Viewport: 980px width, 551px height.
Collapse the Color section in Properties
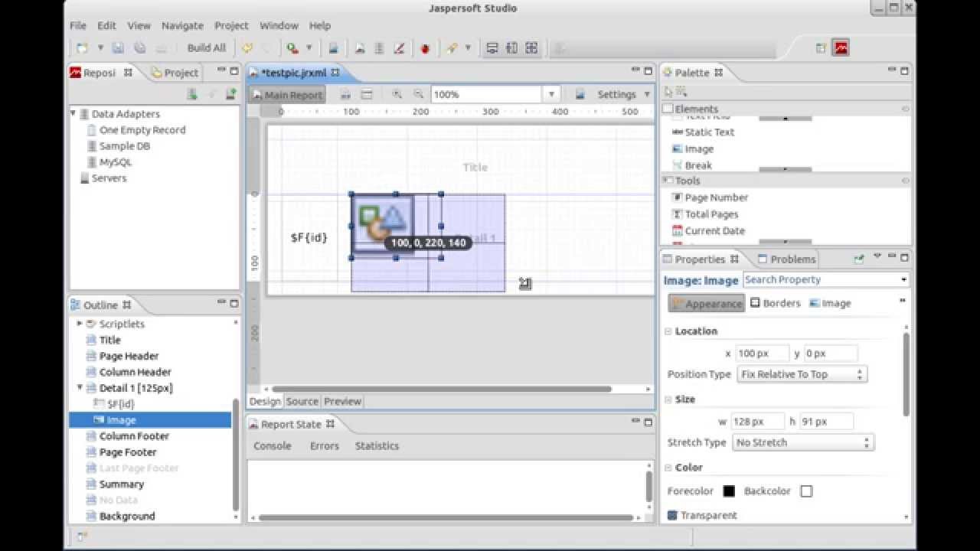click(668, 468)
